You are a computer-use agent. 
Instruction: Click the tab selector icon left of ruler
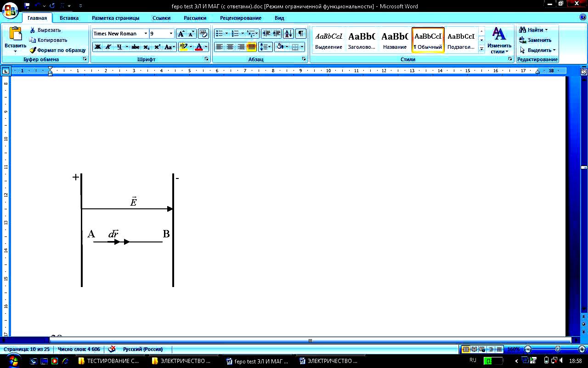coord(6,71)
